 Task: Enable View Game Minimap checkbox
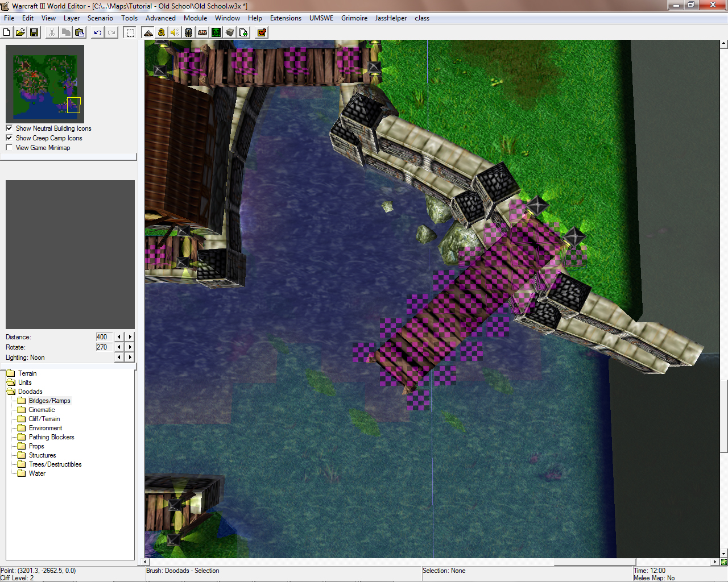(9, 148)
